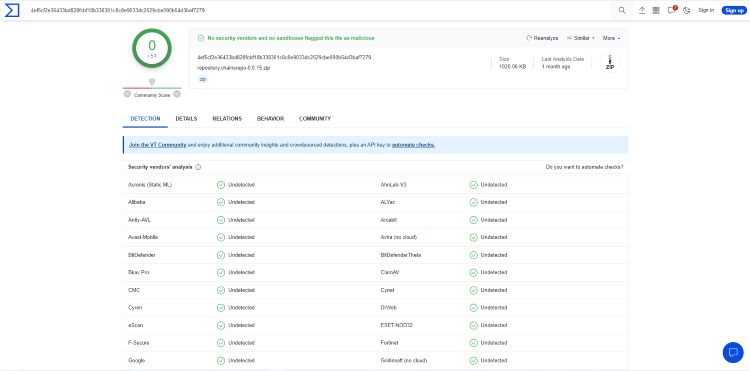Image resolution: width=750 pixels, height=371 pixels.
Task: Switch to the DETECTION tab
Action: [x=145, y=119]
